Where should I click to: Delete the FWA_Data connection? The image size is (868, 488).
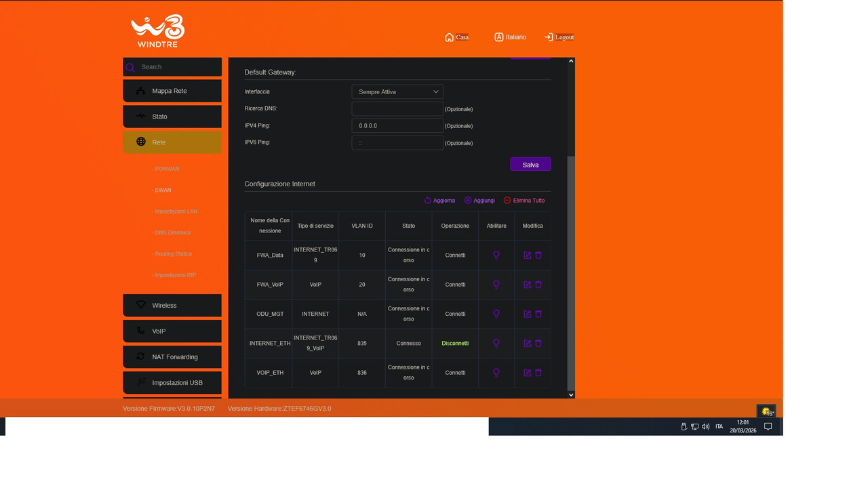[538, 256]
